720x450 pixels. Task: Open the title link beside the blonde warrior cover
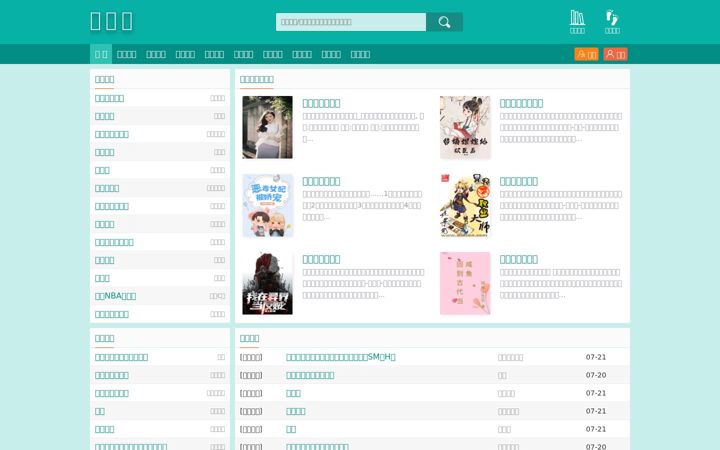(519, 181)
